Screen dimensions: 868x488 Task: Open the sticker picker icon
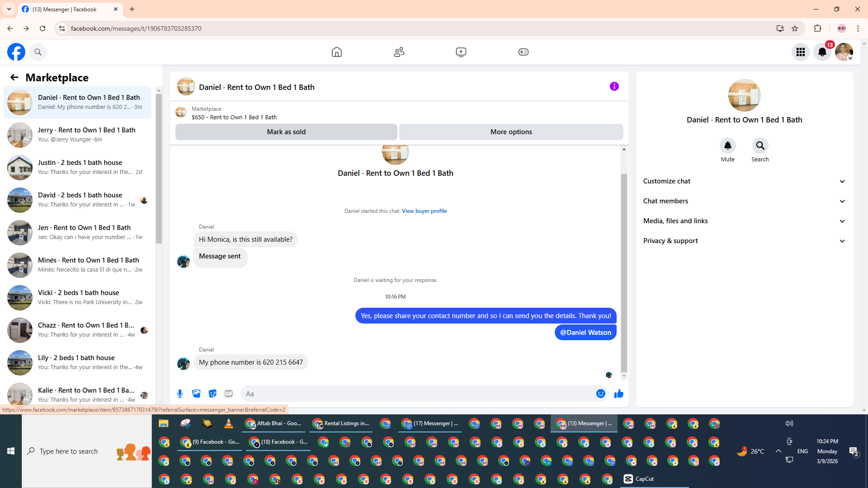(x=212, y=394)
